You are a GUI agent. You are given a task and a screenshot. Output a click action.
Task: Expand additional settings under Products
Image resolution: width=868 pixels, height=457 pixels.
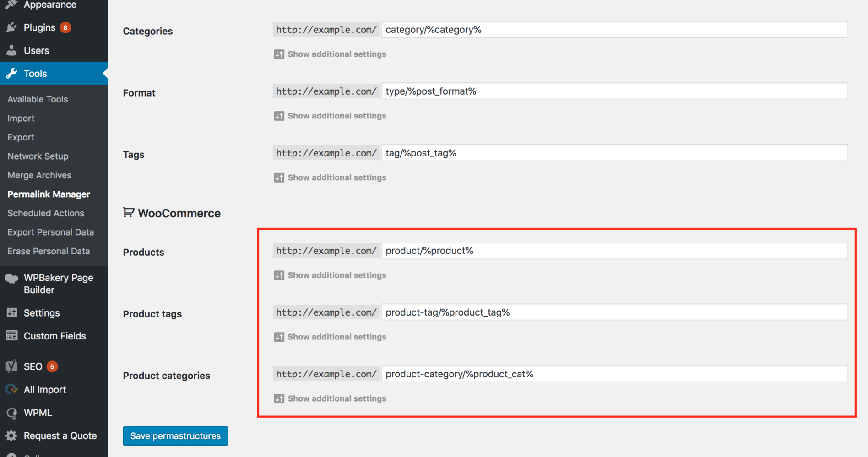330,275
